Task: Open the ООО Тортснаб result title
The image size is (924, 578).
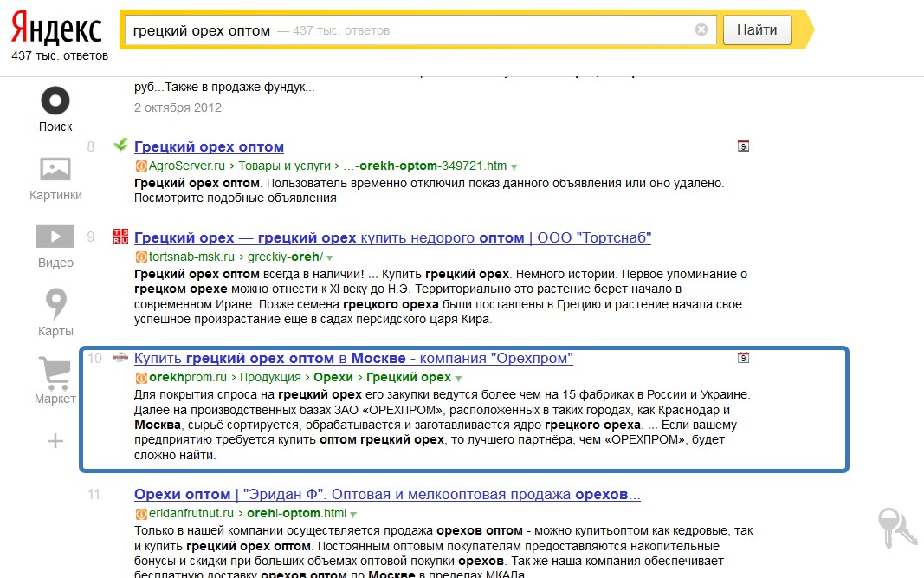Action: coord(392,237)
